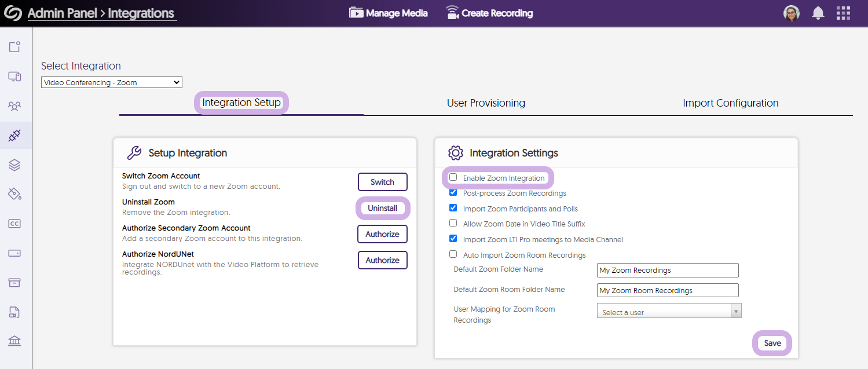
Task: Open the CC captions icon in the sidebar
Action: [x=15, y=224]
